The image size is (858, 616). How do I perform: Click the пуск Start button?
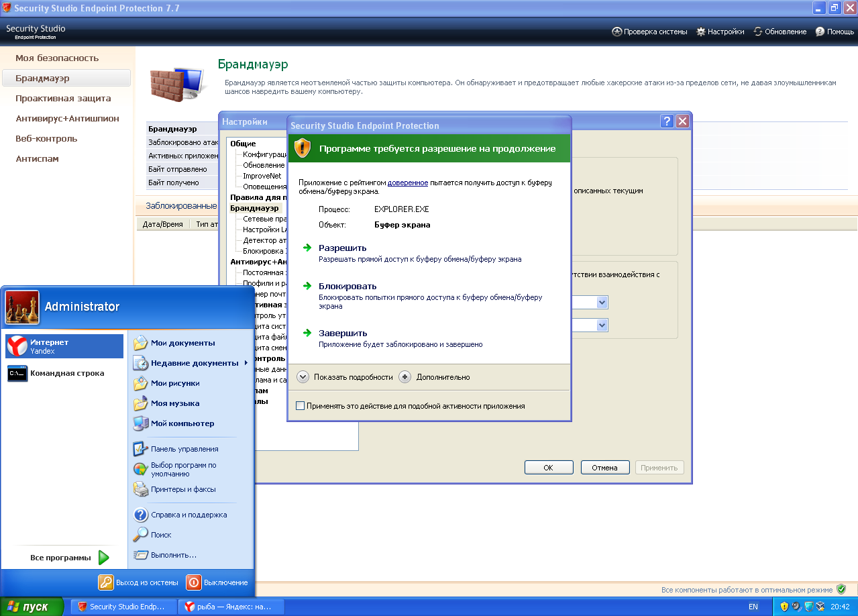tap(32, 607)
